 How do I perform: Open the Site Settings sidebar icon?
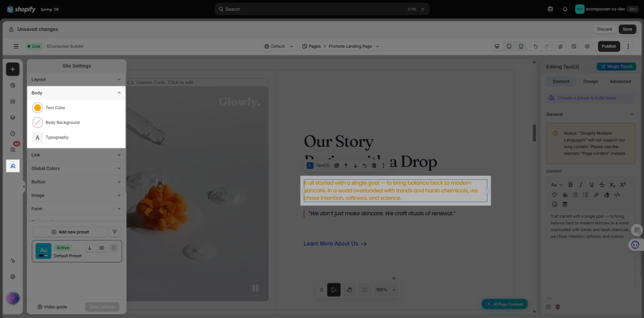click(x=13, y=166)
